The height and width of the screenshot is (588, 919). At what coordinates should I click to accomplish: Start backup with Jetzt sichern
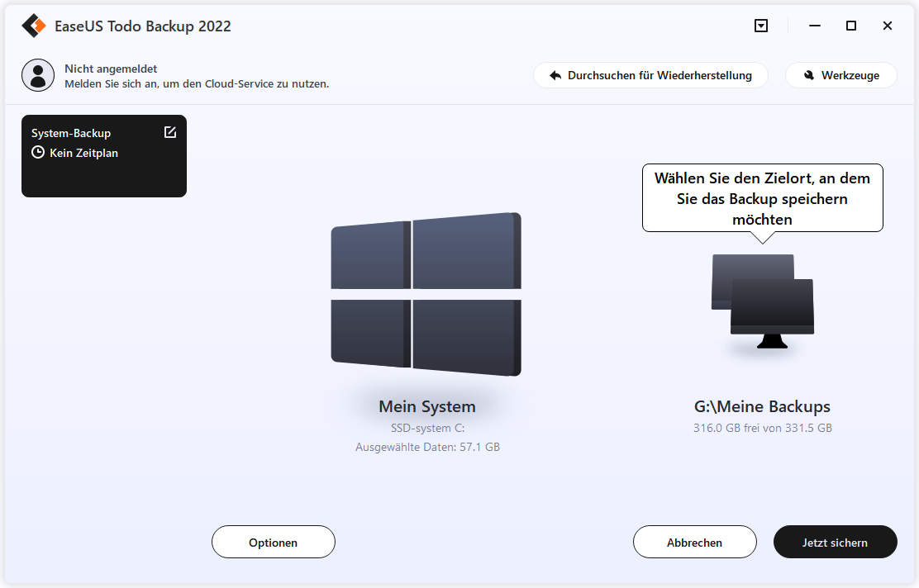[x=836, y=543]
